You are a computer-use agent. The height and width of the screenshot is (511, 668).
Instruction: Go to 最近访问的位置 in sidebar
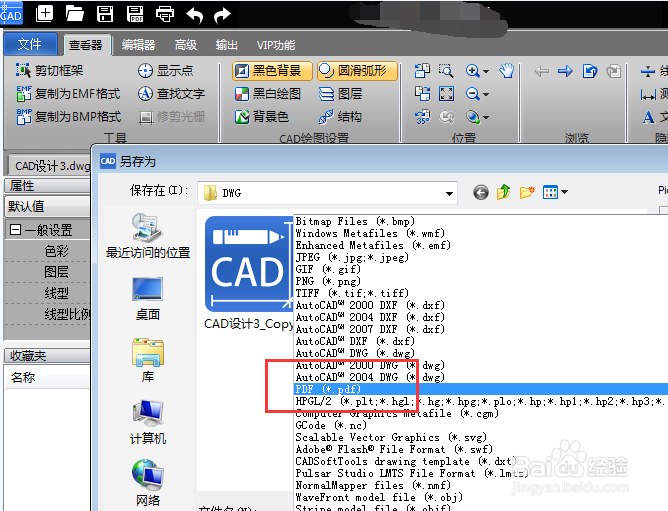pyautogui.click(x=147, y=237)
